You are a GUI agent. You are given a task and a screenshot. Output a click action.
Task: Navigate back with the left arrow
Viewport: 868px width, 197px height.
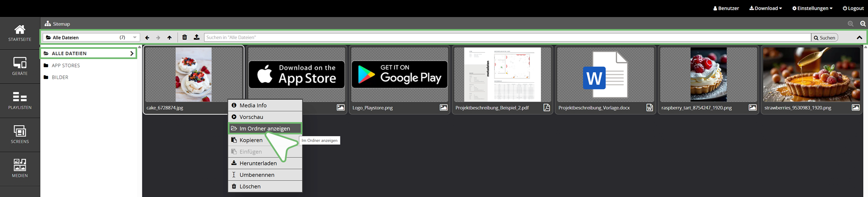click(147, 38)
